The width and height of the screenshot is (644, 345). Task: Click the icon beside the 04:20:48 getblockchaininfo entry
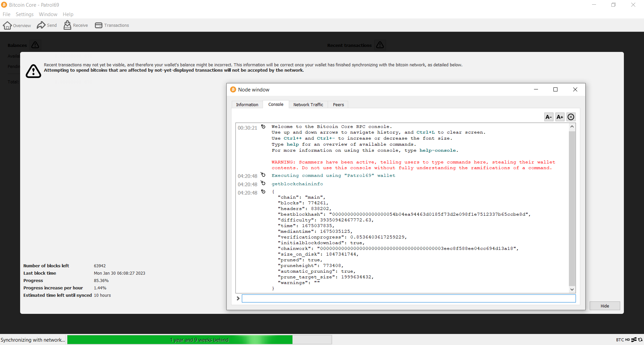click(263, 183)
